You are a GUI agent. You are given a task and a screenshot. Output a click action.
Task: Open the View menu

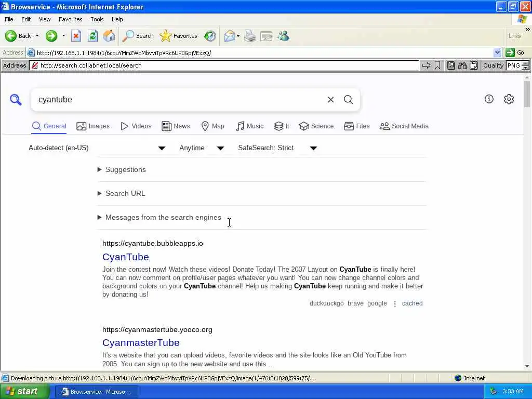coord(45,19)
